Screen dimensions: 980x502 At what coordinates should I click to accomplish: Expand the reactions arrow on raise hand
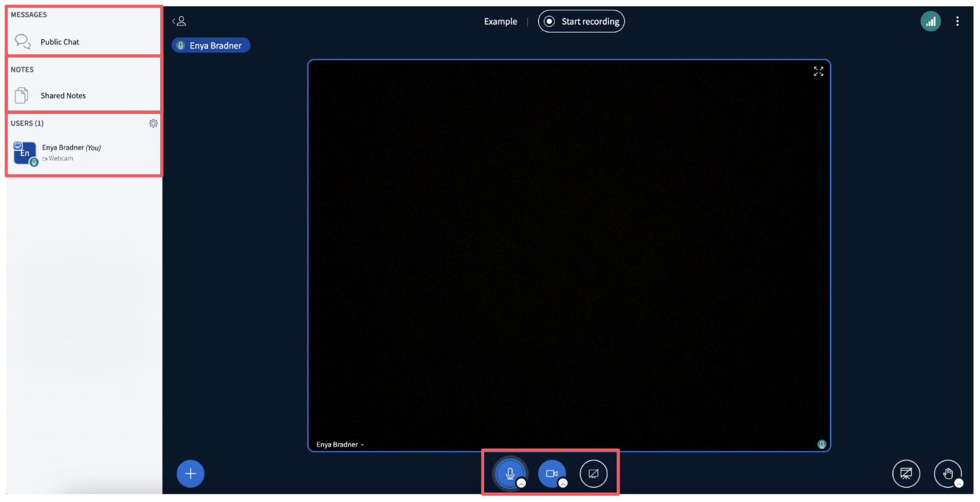[x=959, y=483]
